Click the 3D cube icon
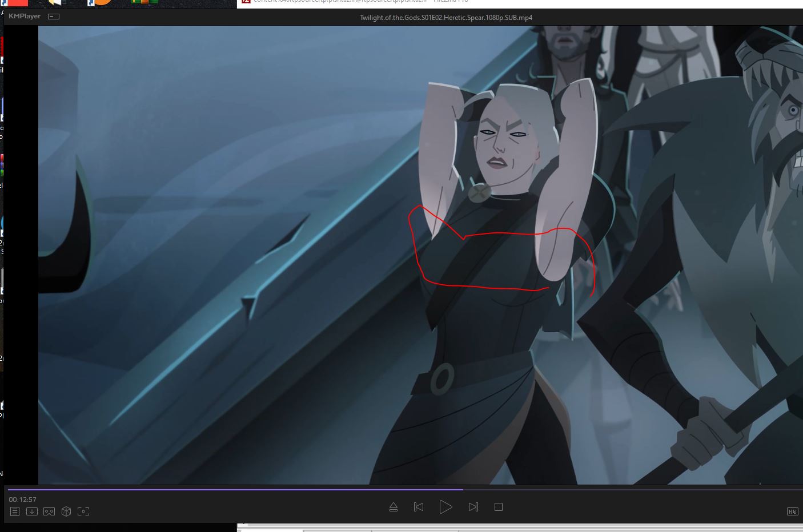 pos(66,511)
